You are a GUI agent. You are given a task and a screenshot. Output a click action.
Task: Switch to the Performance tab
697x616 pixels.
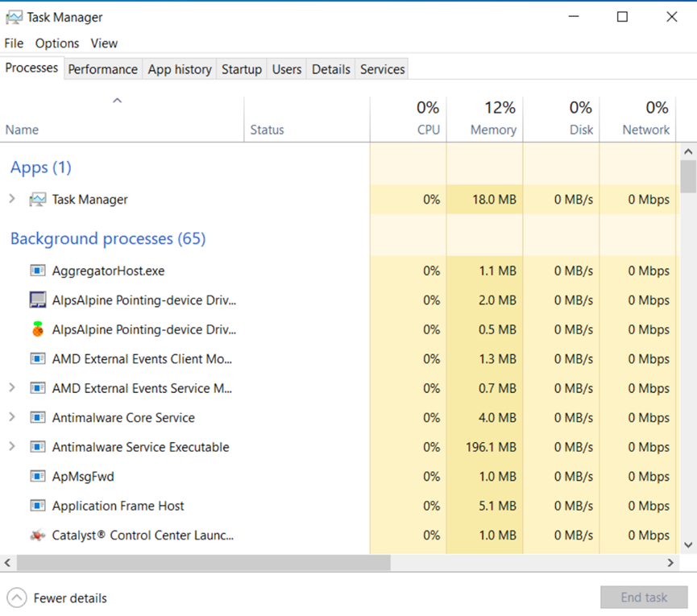click(102, 69)
